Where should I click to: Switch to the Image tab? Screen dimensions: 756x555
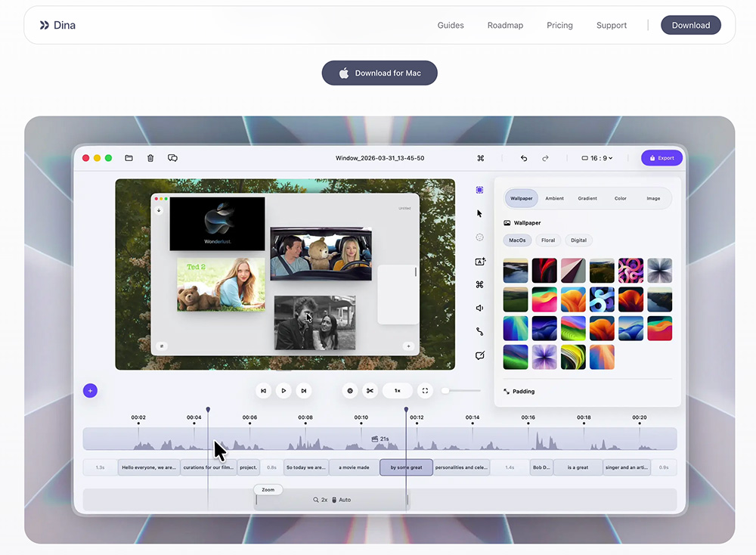point(653,198)
